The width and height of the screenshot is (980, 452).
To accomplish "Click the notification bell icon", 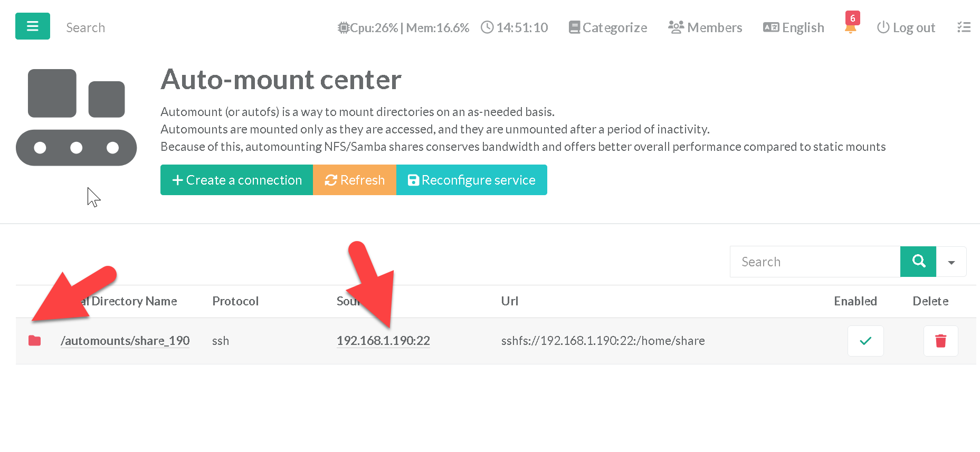I will point(850,28).
